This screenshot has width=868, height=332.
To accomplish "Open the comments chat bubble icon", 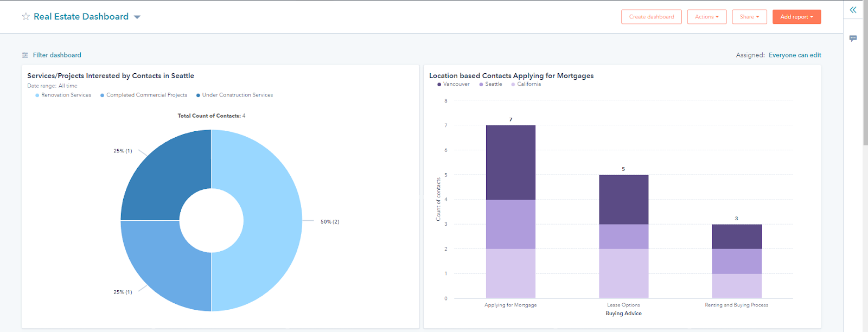I will pyautogui.click(x=853, y=39).
